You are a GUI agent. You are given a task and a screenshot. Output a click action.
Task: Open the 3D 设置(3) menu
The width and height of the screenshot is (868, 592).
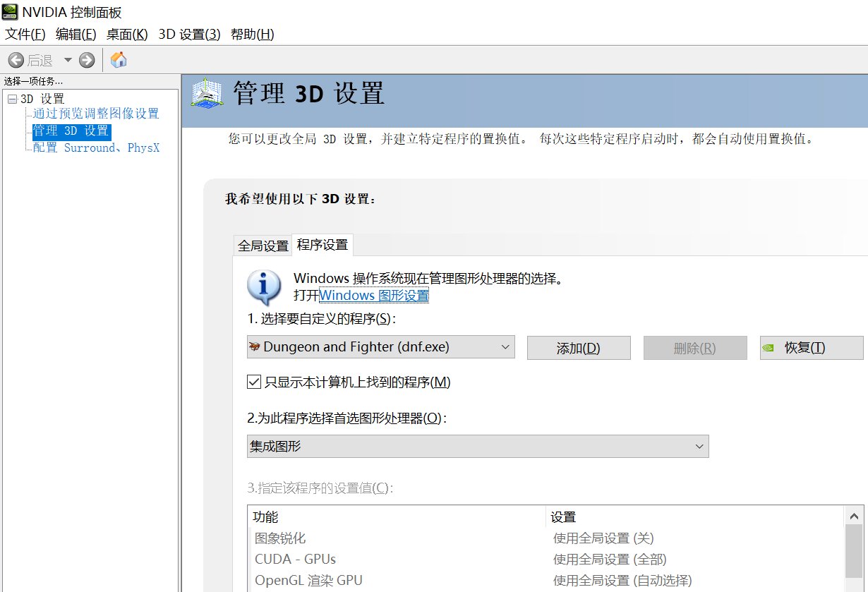pos(189,34)
